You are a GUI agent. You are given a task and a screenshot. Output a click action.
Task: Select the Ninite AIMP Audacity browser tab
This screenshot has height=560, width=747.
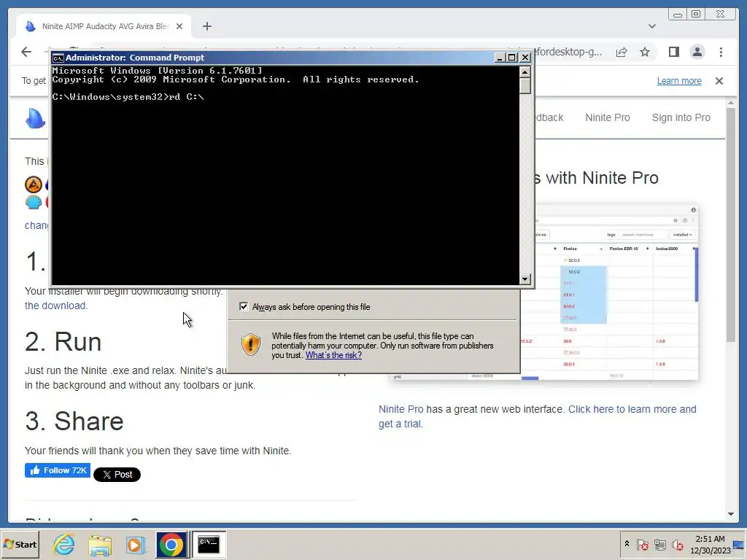click(104, 26)
